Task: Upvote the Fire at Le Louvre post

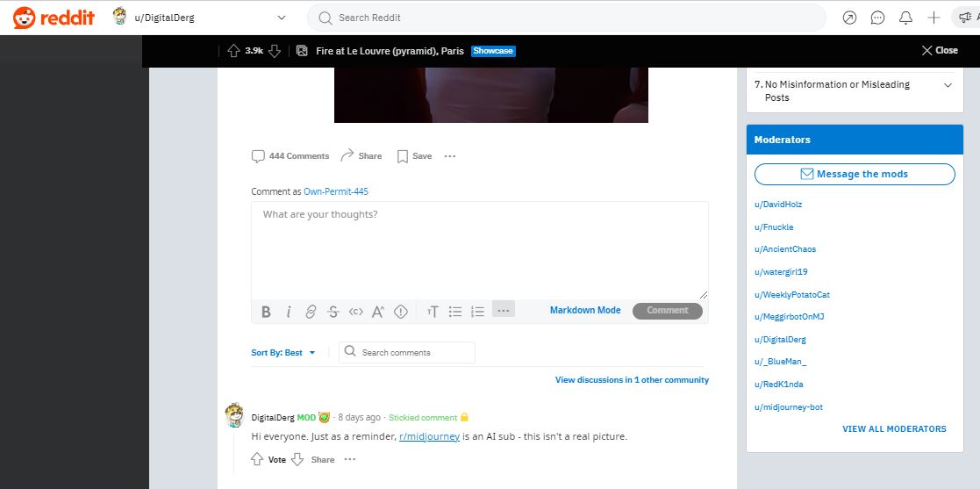Action: click(233, 51)
